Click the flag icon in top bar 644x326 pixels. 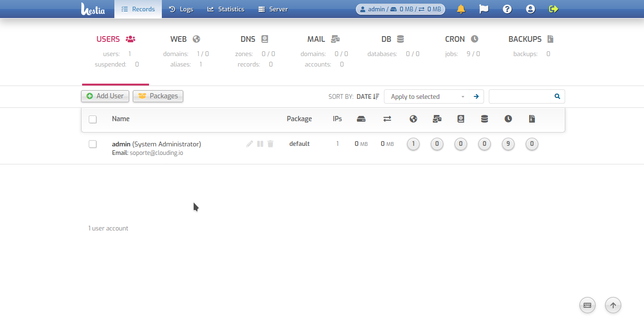coord(484,9)
